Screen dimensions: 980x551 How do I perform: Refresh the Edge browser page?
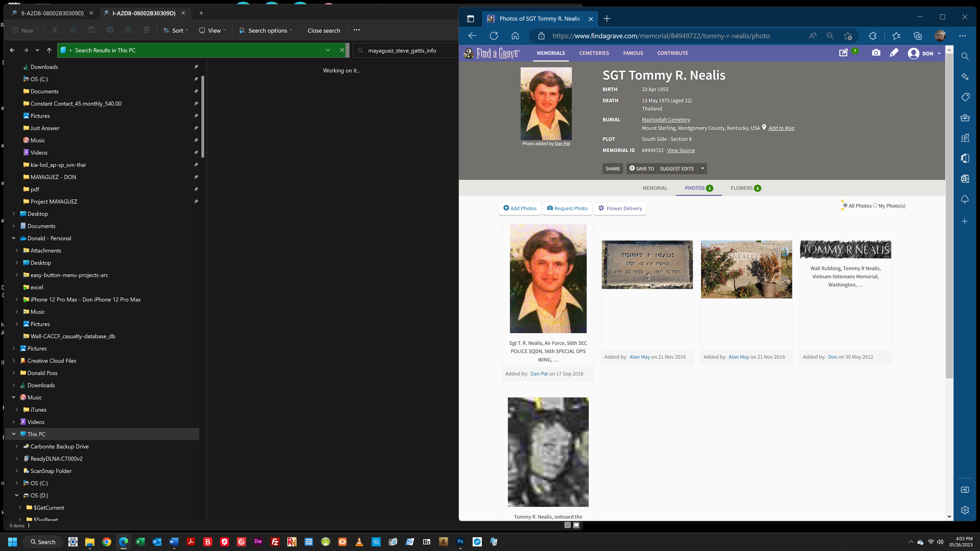pos(494,36)
